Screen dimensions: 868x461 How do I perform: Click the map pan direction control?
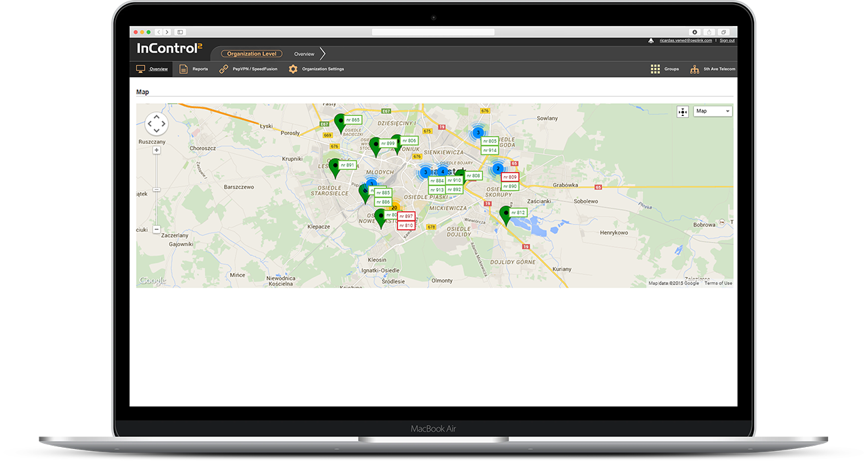click(x=157, y=123)
